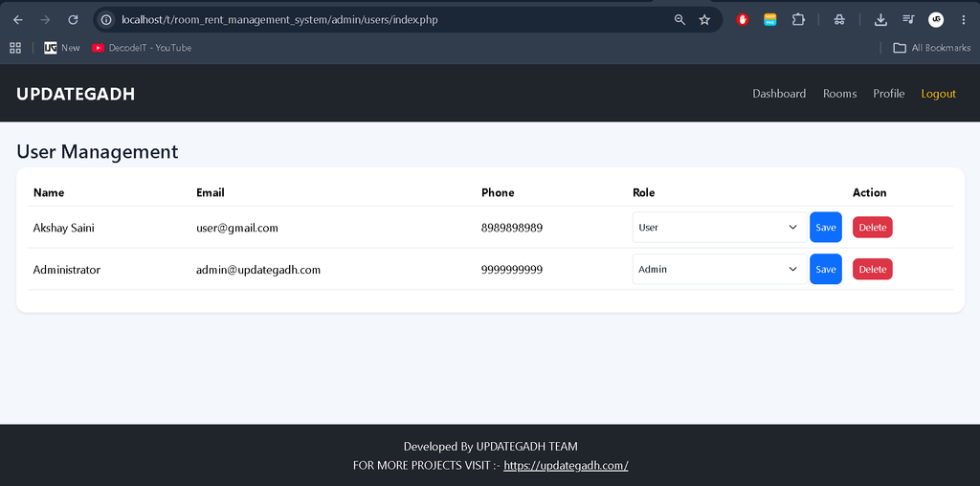Open site information icon in address bar
Image resolution: width=980 pixels, height=486 pixels.
(x=107, y=20)
